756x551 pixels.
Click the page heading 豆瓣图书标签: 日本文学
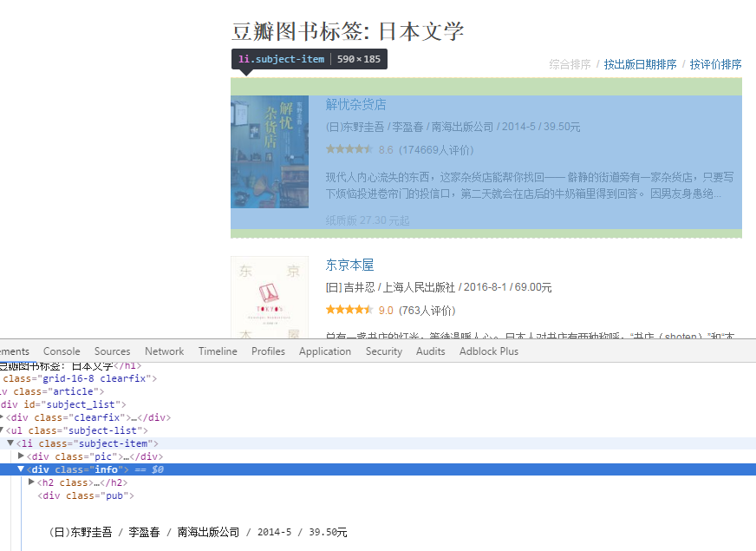click(348, 31)
